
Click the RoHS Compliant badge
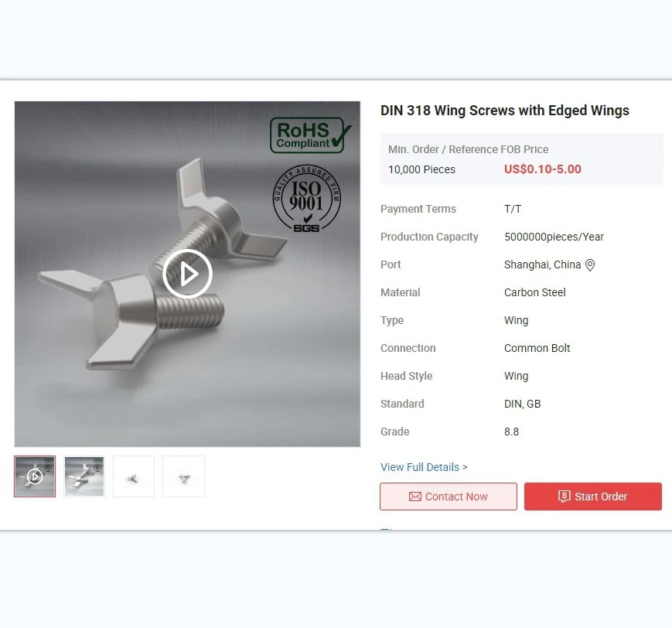tap(310, 135)
